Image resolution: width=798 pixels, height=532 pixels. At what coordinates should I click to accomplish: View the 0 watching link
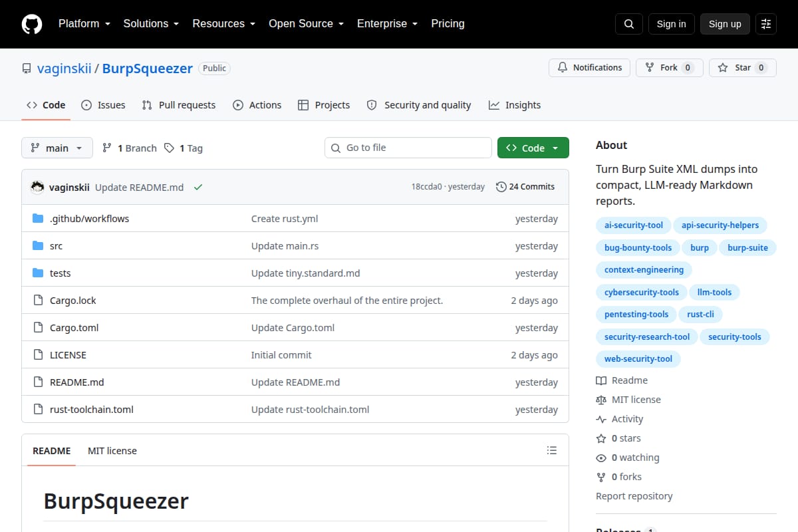[x=628, y=458]
